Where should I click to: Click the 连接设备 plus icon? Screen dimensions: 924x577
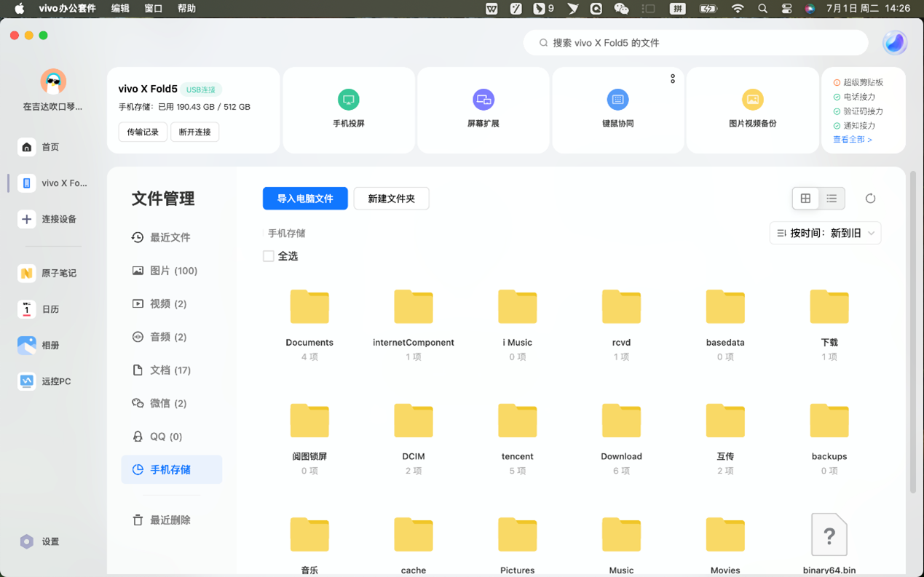pos(27,219)
